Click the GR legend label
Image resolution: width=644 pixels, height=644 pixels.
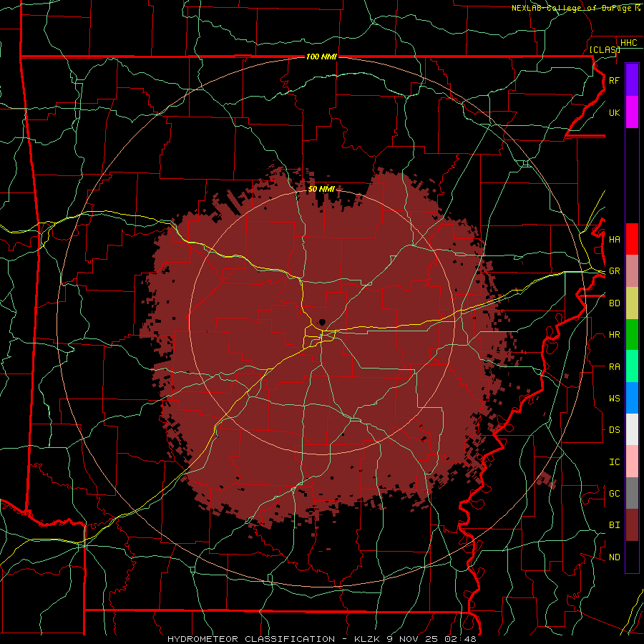point(614,271)
